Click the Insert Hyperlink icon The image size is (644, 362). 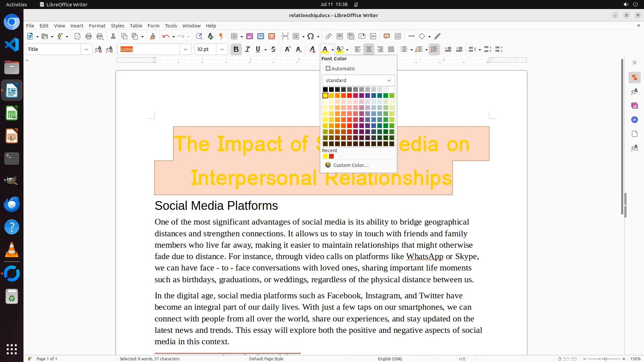329,36
